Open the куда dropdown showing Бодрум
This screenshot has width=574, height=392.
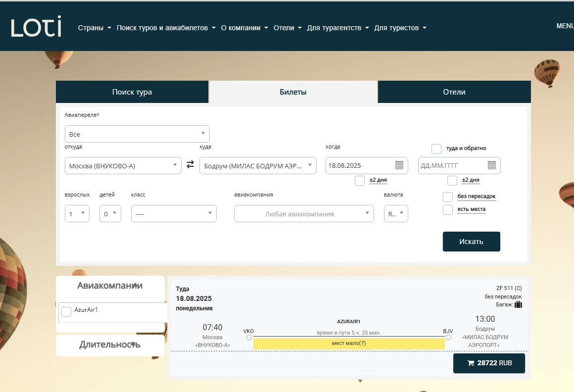coord(258,165)
